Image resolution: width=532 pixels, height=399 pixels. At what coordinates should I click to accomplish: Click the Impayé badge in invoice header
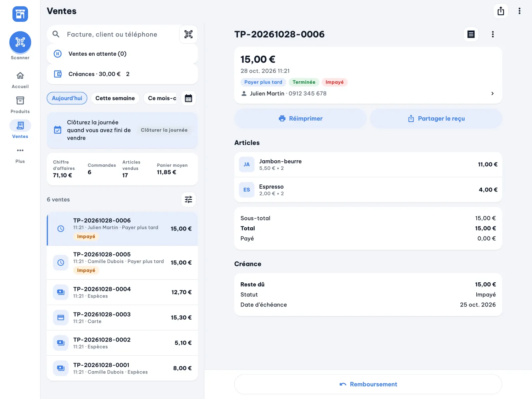pyautogui.click(x=334, y=82)
